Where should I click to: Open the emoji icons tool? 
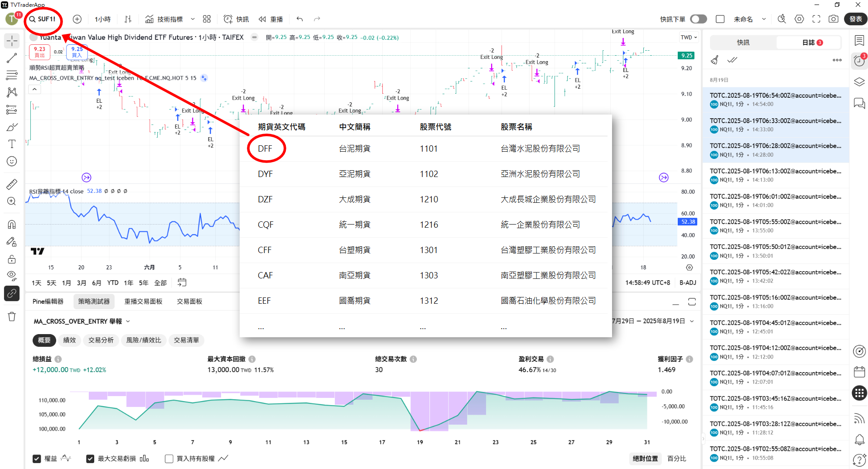click(12, 161)
